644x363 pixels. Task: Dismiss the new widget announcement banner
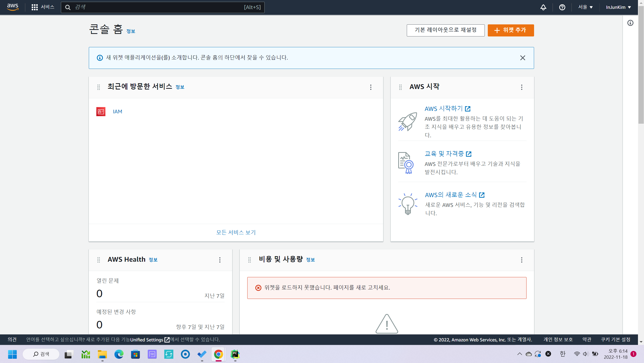(522, 58)
